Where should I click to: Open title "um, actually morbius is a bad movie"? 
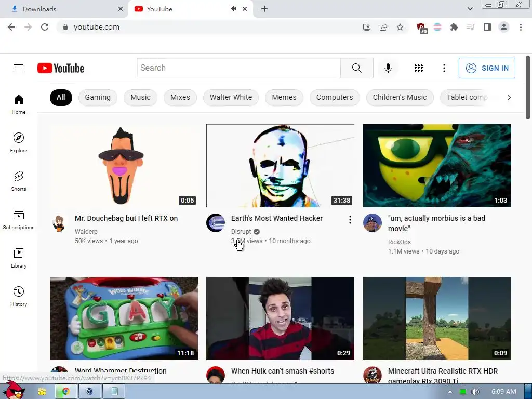tap(436, 223)
